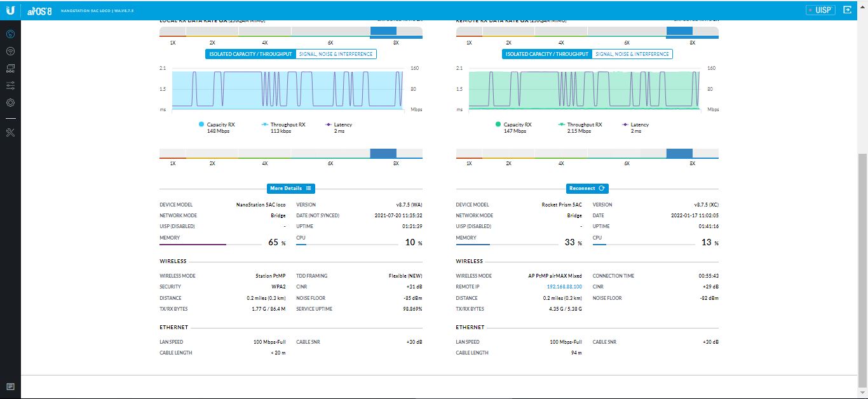Toggle local Throughput RX 113 kbps legend
This screenshot has height=399, width=868.
[x=283, y=128]
